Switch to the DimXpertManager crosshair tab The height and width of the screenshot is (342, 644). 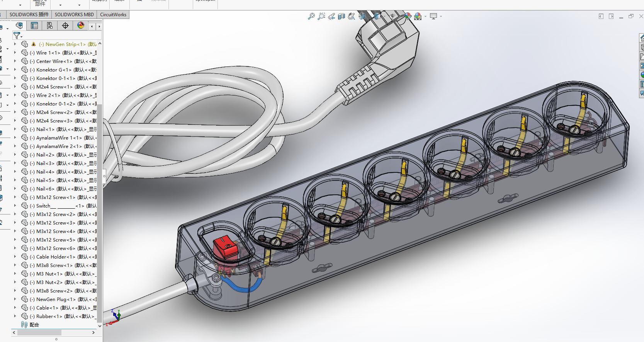click(x=65, y=26)
